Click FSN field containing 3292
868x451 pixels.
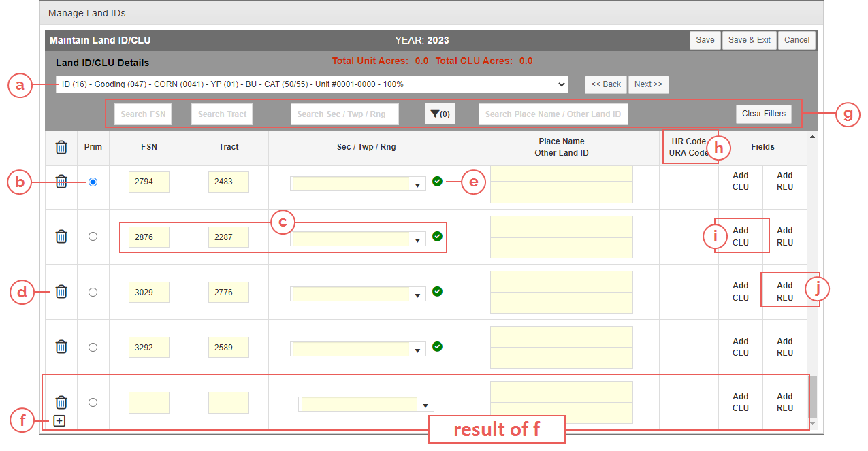149,347
